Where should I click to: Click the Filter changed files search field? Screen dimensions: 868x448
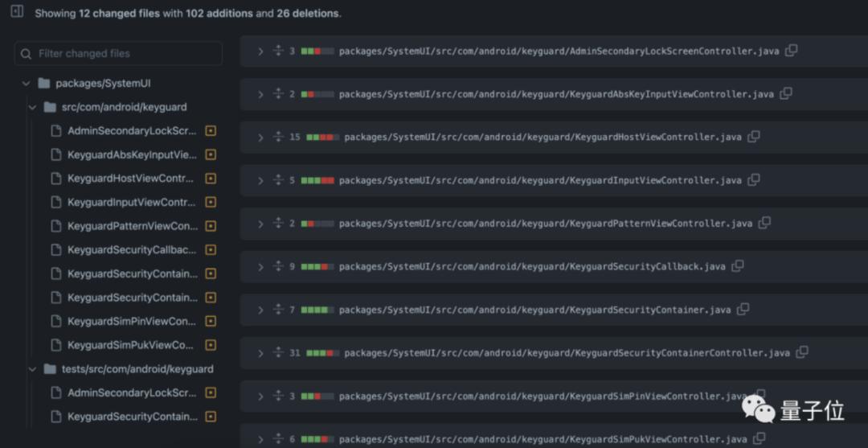click(x=118, y=54)
